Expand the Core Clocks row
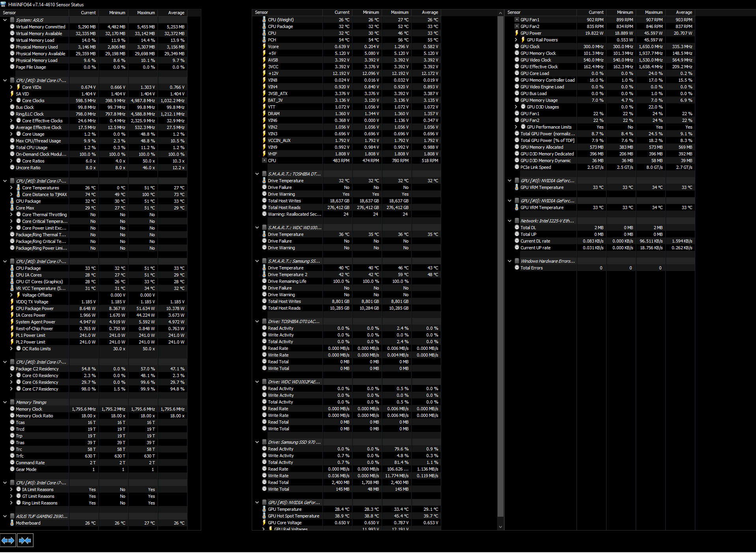Viewport: 756px width, 553px height. click(11, 101)
